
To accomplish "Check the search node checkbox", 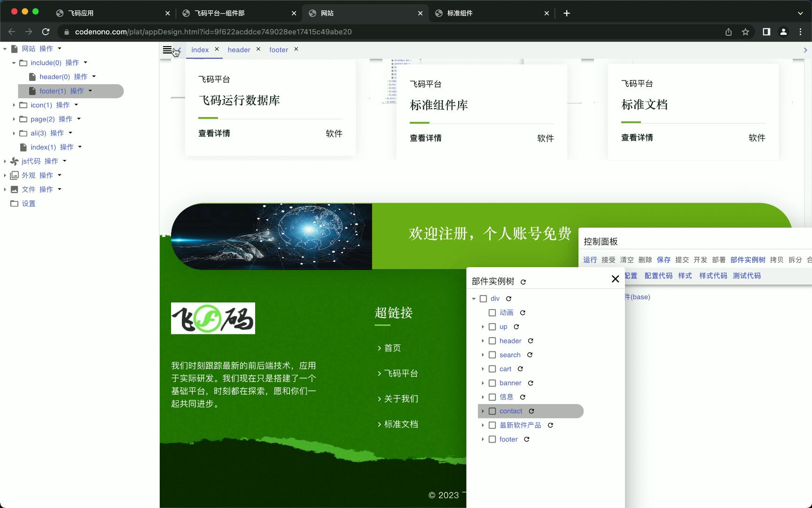I will (x=492, y=355).
